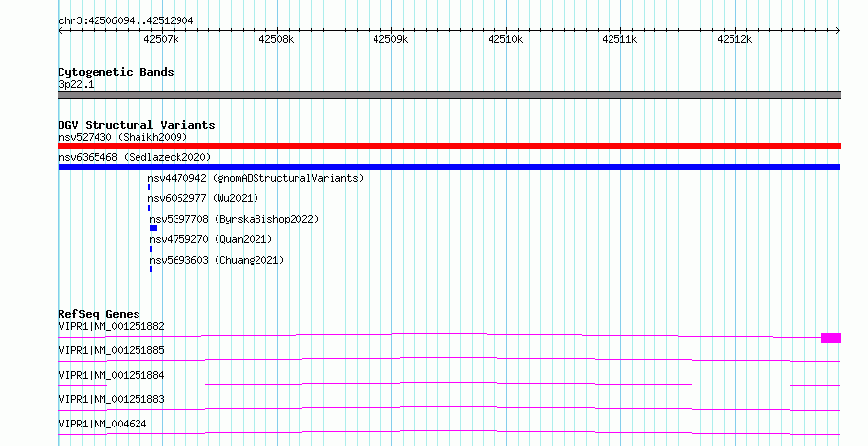Open the VIPR1|NM_001251885 transcript label
868x446 pixels.
[x=111, y=350]
